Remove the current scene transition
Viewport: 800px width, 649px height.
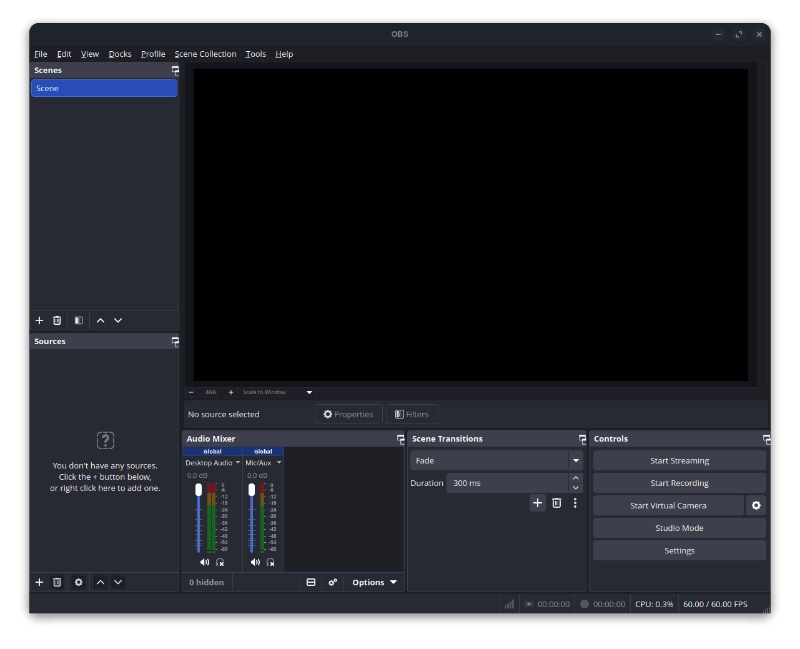pos(557,503)
